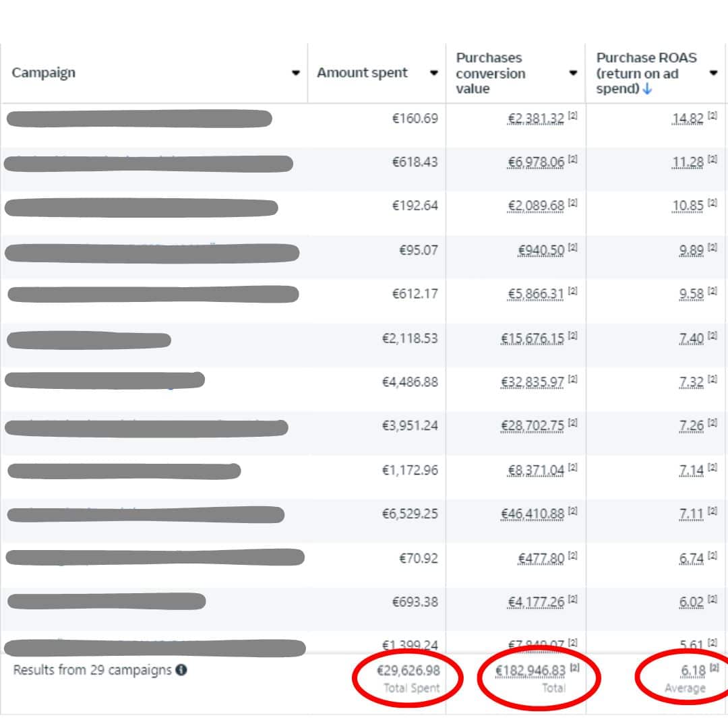Click the footnote [2] icon beside €46,410.88
This screenshot has width=728, height=728.
click(x=573, y=512)
